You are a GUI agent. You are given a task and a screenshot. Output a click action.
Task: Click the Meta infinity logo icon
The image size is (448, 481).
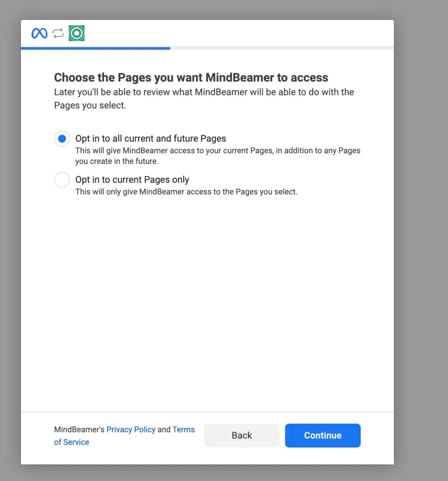(x=39, y=33)
